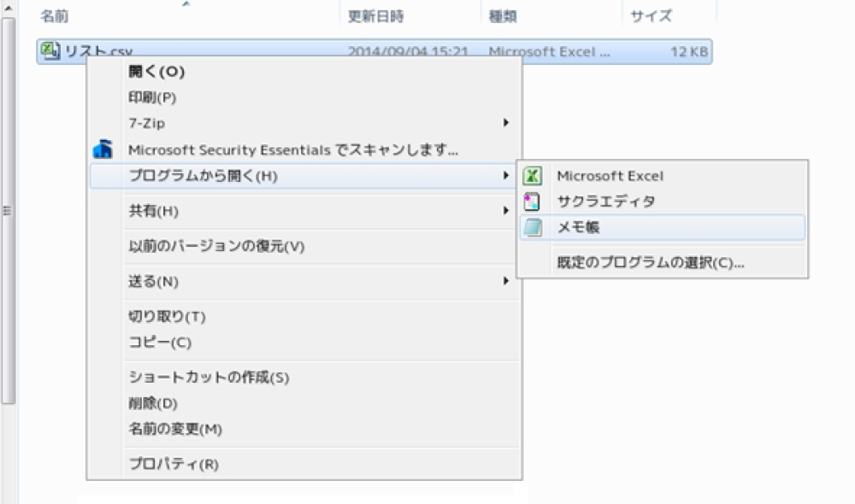Sort by the 更新日時 column header
This screenshot has width=855, height=504.
(410, 16)
